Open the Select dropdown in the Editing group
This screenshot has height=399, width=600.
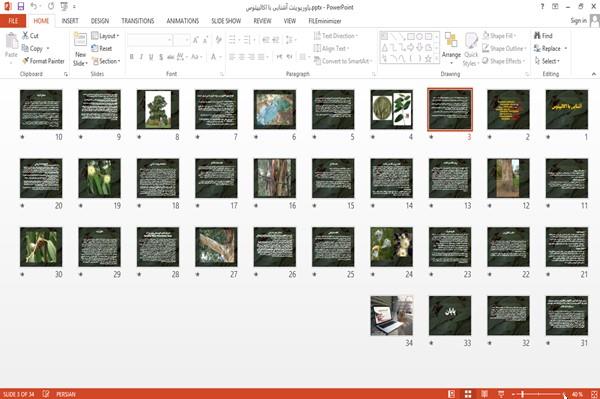[547, 61]
